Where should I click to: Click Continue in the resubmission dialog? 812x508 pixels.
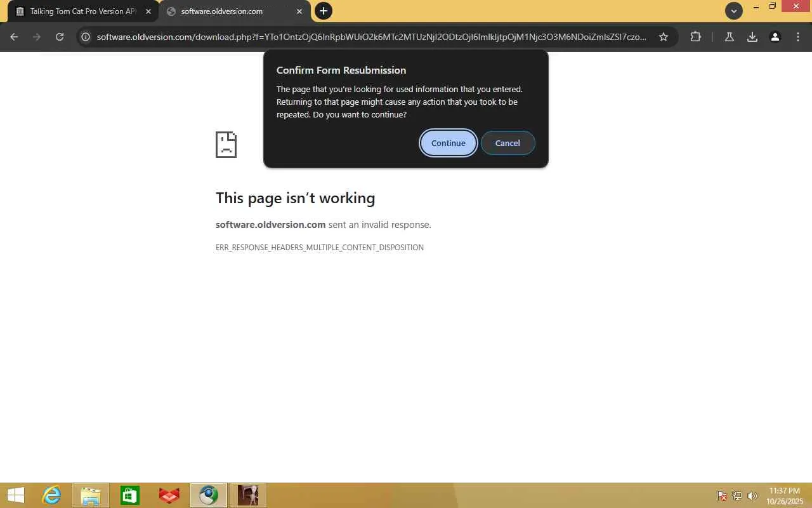pyautogui.click(x=448, y=143)
